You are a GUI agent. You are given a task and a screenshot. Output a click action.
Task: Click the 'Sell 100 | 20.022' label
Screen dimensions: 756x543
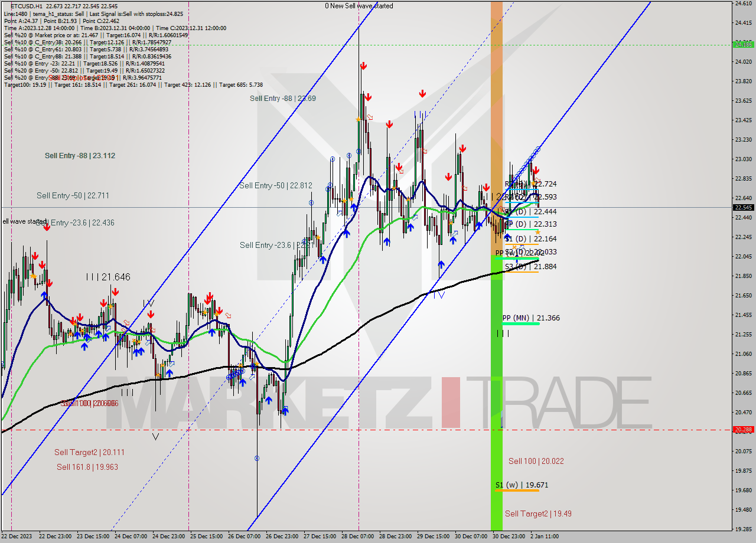pos(536,461)
